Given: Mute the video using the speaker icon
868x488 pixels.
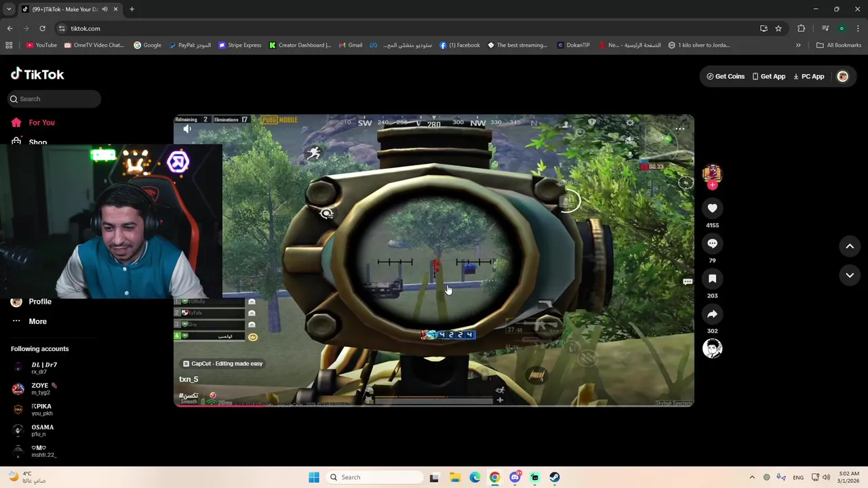Looking at the screenshot, I should pos(187,129).
